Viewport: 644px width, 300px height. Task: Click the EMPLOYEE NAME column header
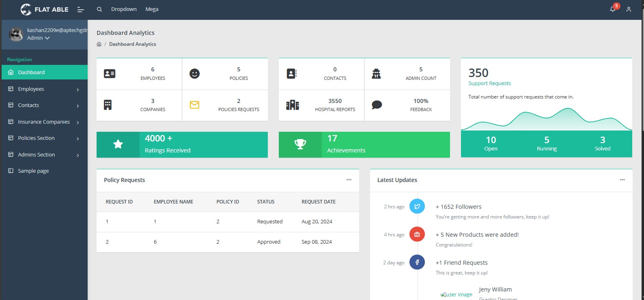[x=173, y=201]
